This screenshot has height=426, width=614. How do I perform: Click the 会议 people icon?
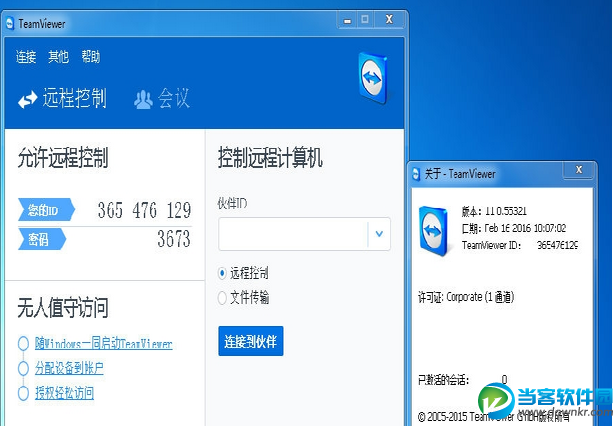click(x=143, y=99)
